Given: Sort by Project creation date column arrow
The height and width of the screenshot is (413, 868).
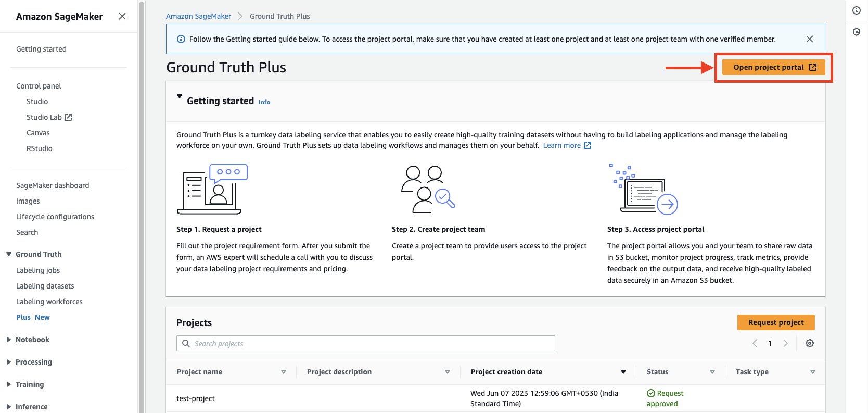Looking at the screenshot, I should [623, 372].
